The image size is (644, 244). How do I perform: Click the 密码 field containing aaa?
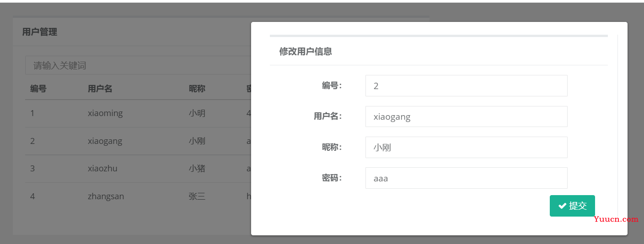466,178
